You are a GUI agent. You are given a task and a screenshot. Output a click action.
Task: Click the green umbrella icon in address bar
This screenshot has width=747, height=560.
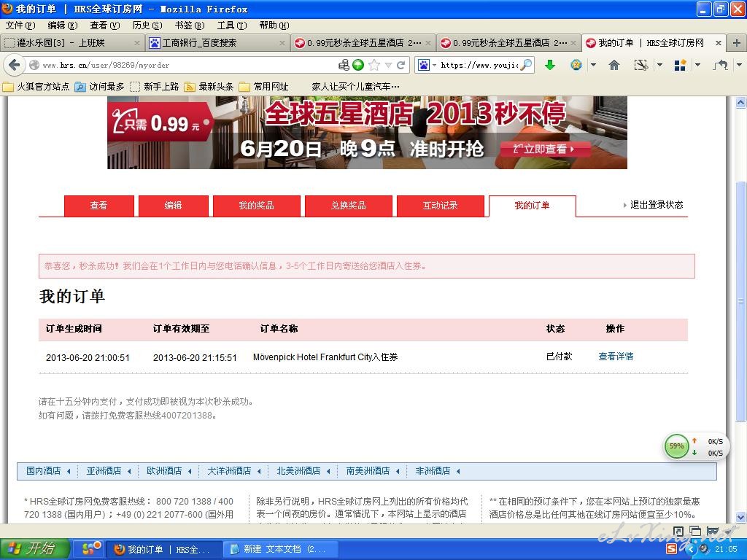358,65
